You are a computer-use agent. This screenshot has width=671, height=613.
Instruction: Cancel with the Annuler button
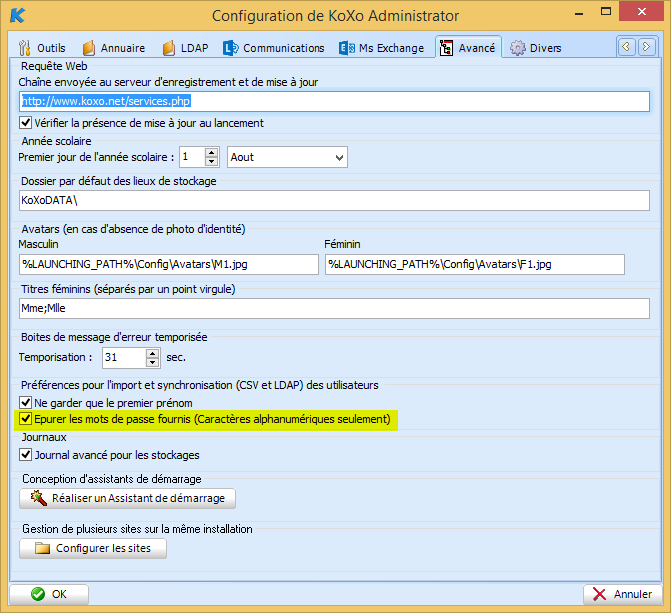coord(623,594)
